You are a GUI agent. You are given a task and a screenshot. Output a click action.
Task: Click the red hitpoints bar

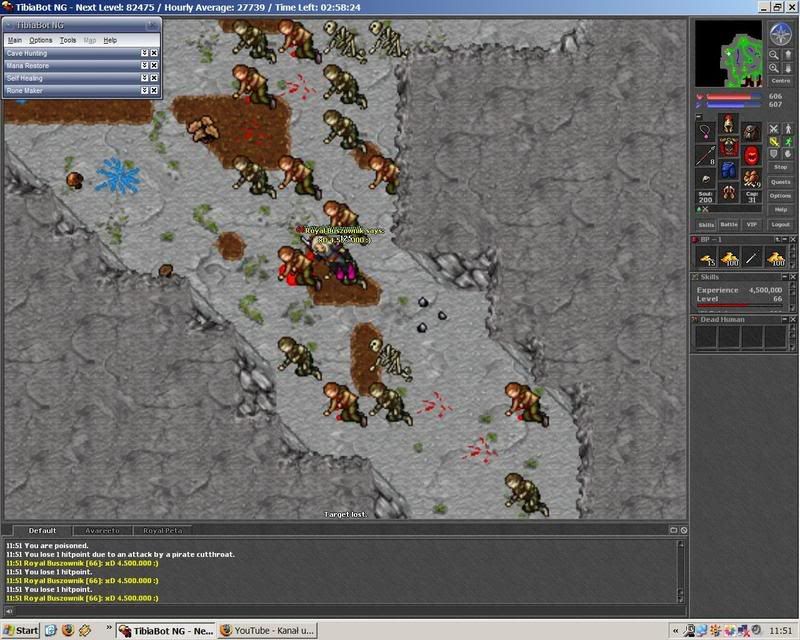pos(733,96)
